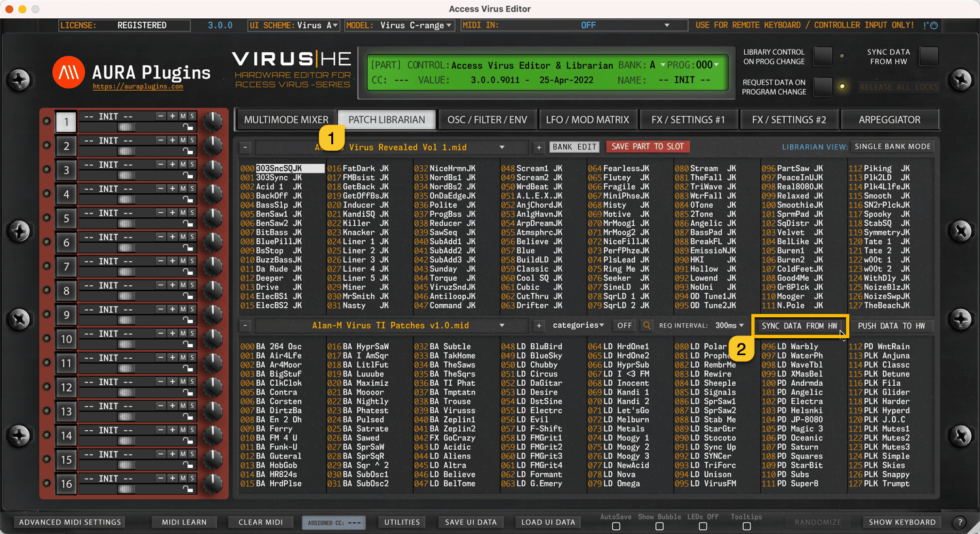
Task: Click the plus button on part 2
Action: point(172,140)
